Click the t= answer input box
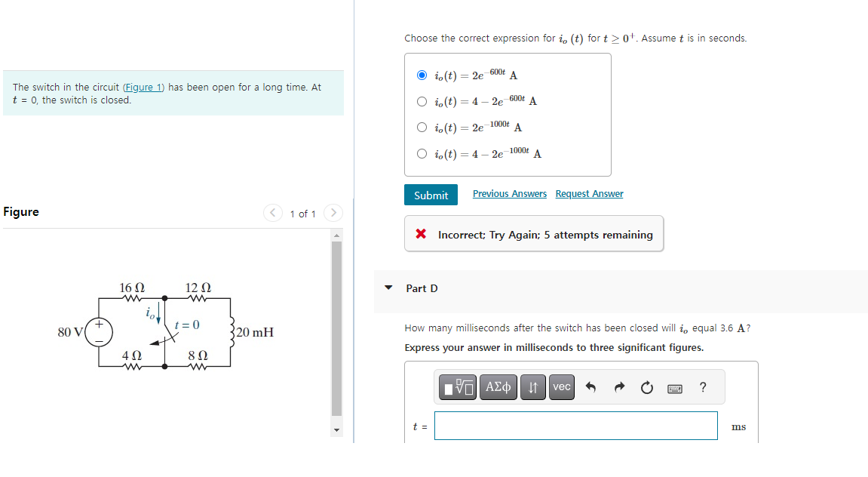 [x=575, y=426]
